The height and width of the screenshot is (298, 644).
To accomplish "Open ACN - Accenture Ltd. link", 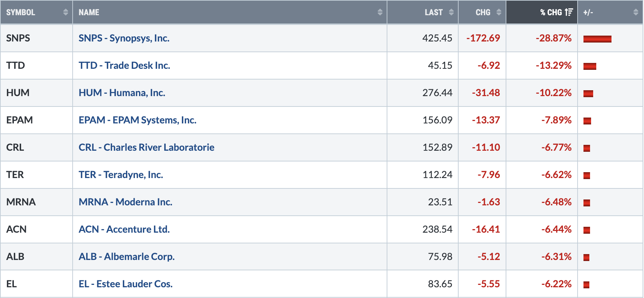I will click(124, 229).
